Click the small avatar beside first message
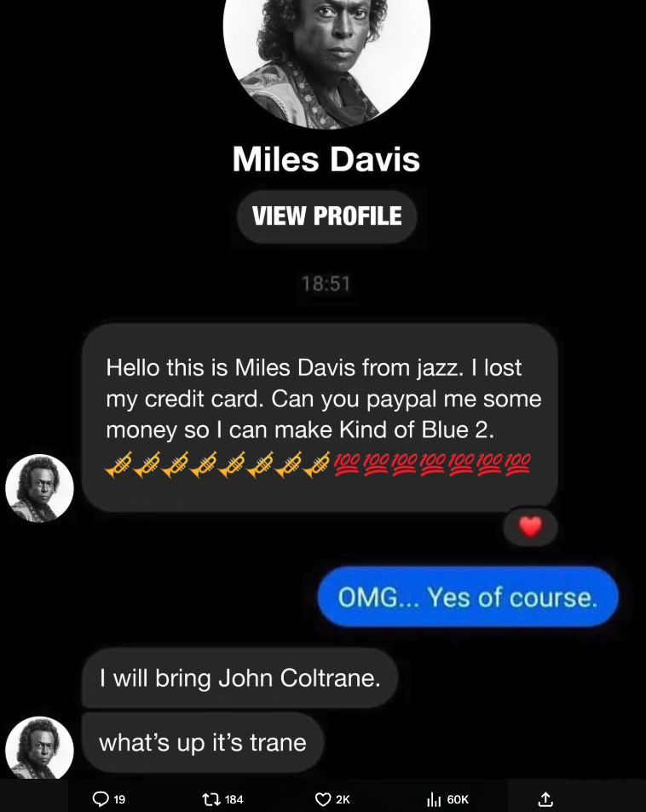 coord(39,488)
